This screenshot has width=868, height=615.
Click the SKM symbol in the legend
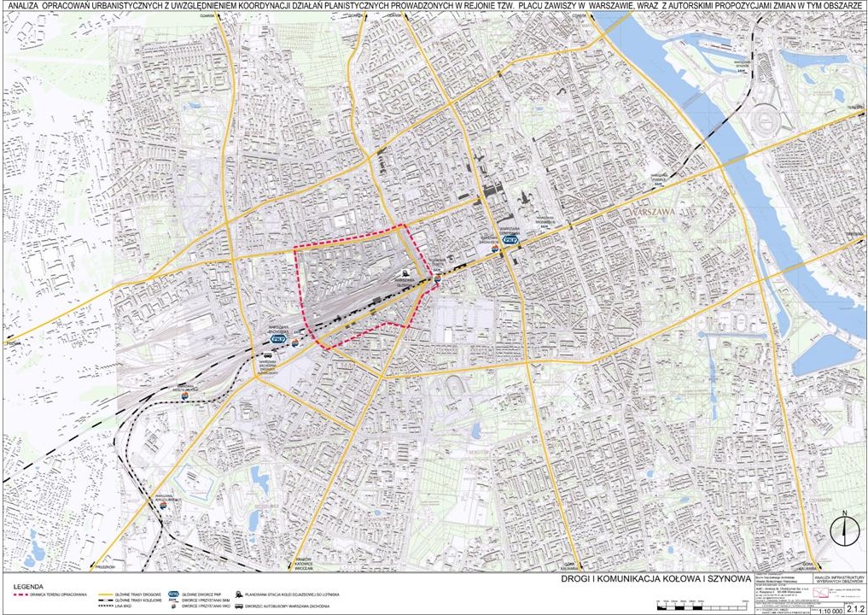pyautogui.click(x=174, y=600)
